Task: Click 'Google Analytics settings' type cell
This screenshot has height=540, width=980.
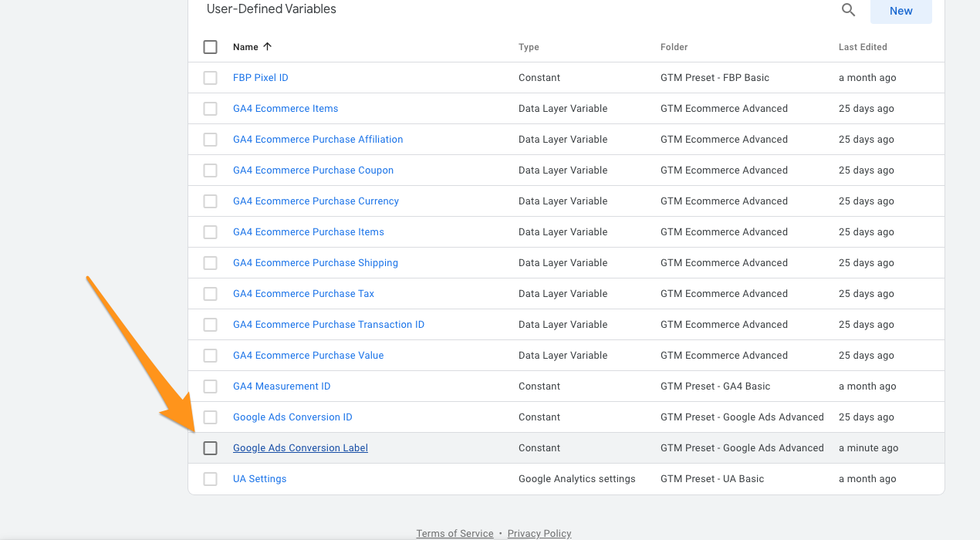Action: coord(577,479)
